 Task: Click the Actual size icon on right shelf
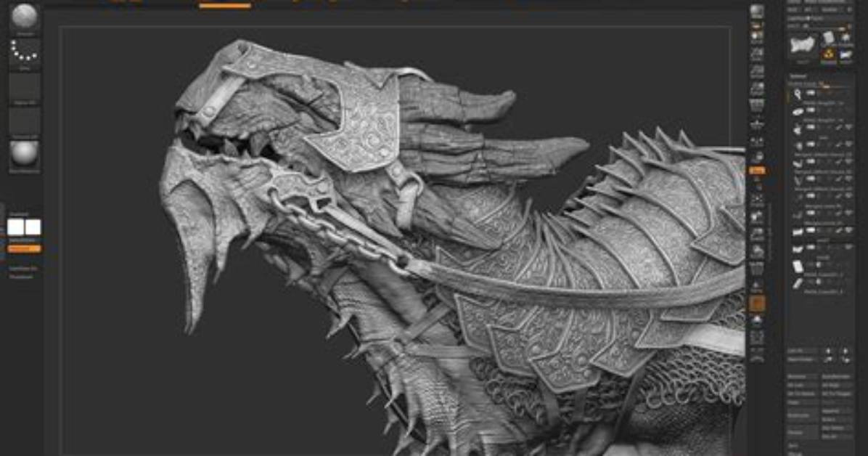757,71
